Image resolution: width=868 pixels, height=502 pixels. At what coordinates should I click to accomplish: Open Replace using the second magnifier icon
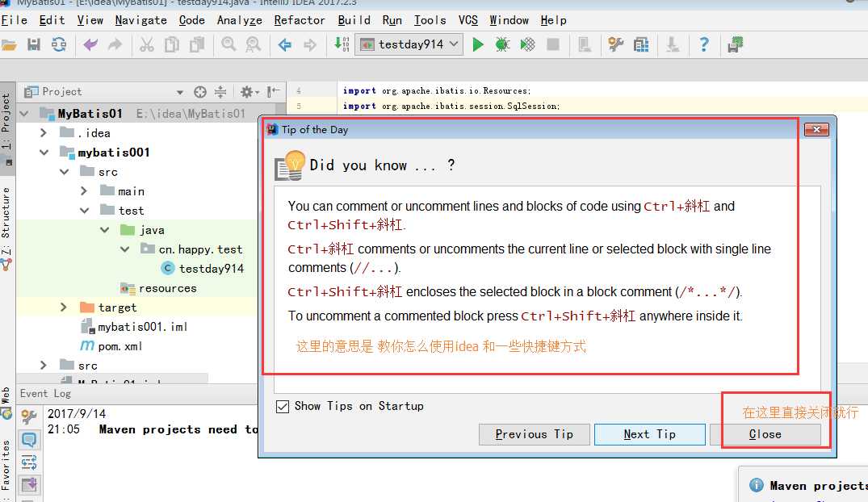point(253,44)
